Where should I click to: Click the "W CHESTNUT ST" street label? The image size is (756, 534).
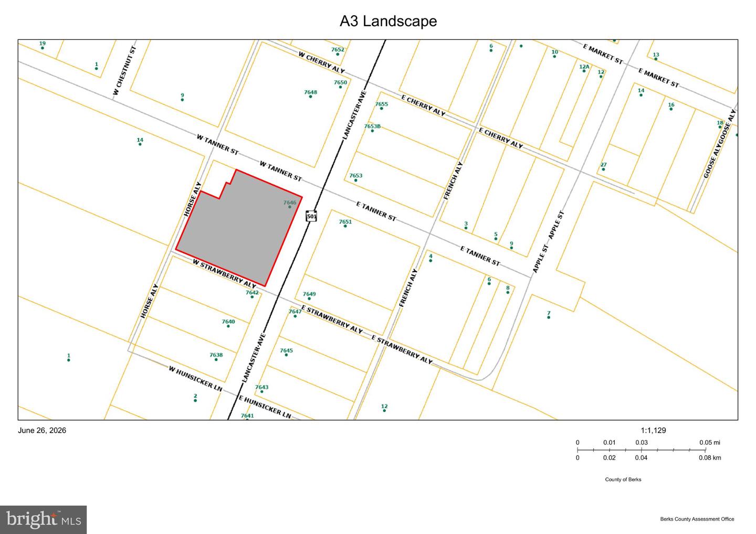(x=124, y=71)
